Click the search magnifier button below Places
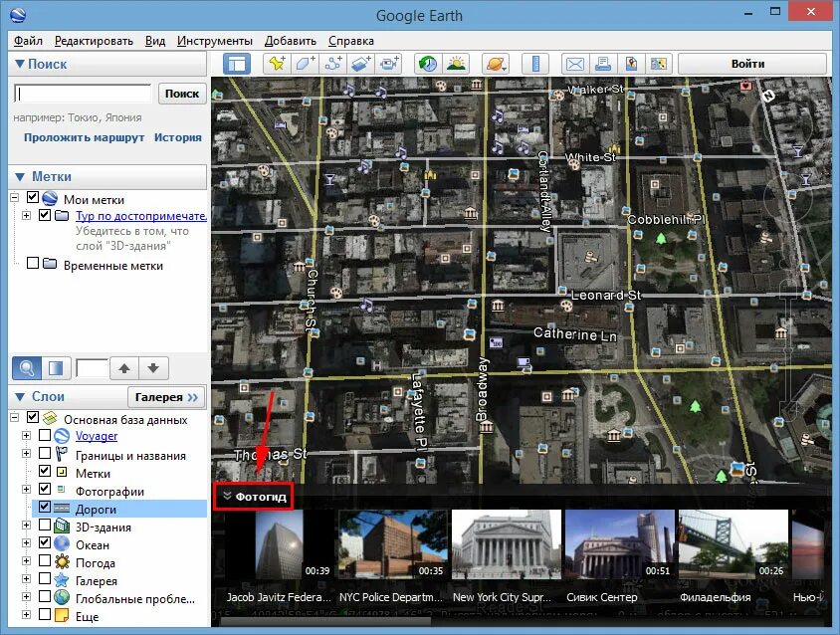 tap(26, 368)
